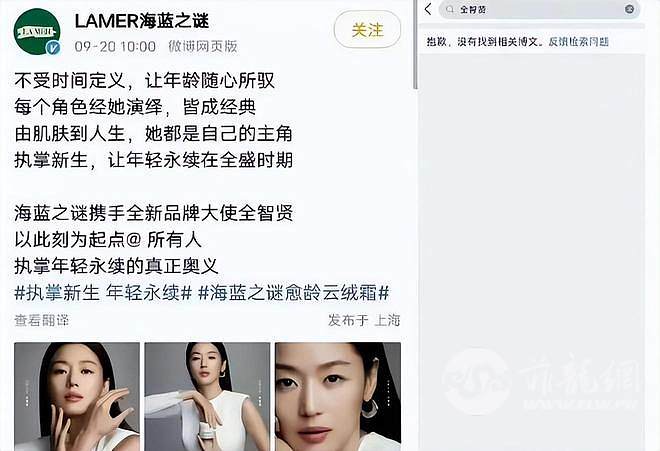This screenshot has height=451, width=660.
Task: Open hashtag #海蓝之谜愈龄云绒霜#
Action: click(x=293, y=293)
